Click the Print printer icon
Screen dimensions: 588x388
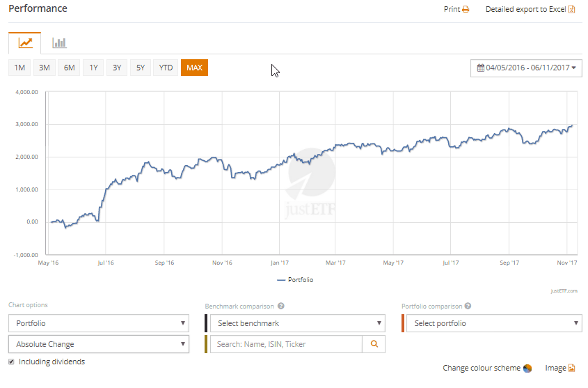coord(466,10)
